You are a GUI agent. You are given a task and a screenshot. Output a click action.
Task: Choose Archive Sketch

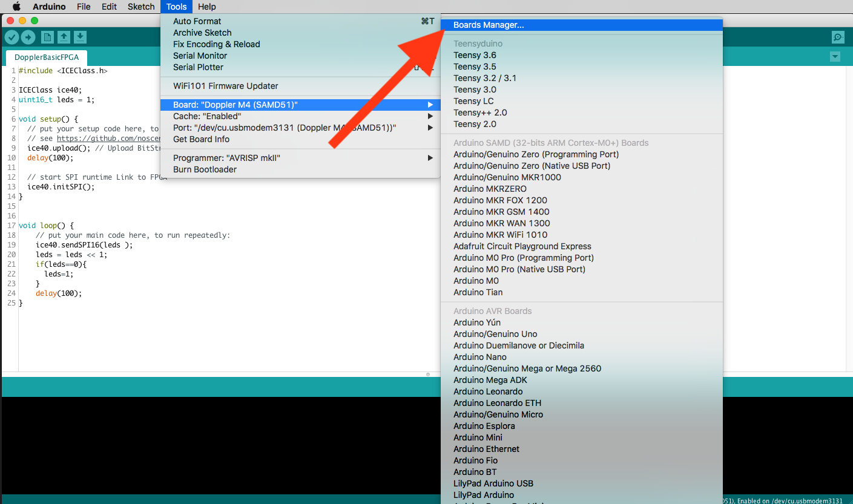click(300, 33)
